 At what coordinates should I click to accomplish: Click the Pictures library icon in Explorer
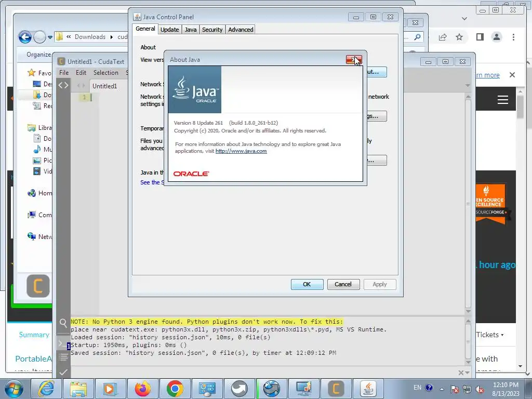point(37,161)
